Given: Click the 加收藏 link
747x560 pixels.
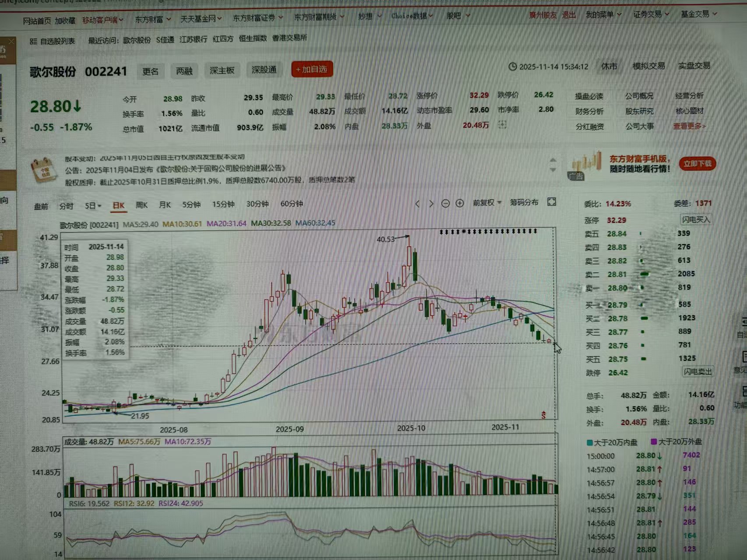Looking at the screenshot, I should click(65, 21).
